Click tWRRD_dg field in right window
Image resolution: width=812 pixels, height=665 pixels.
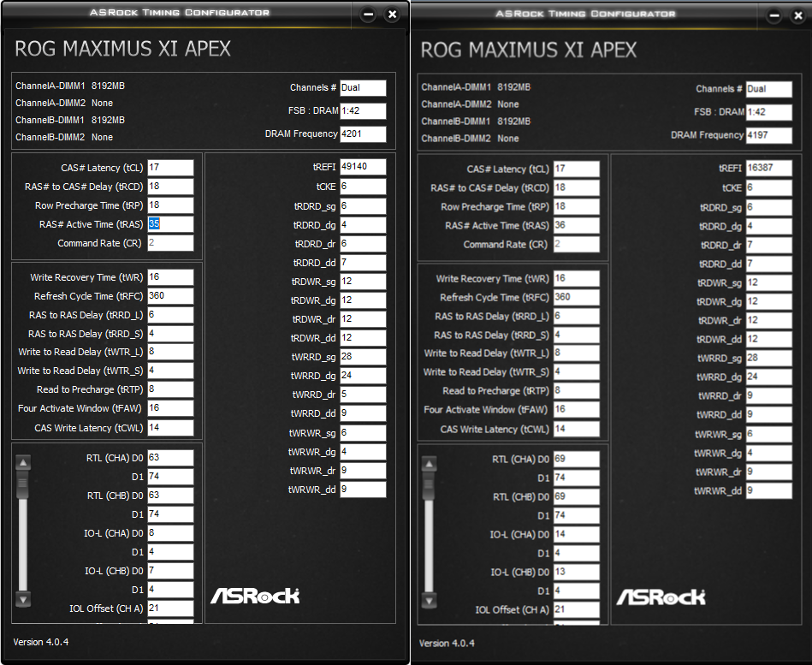(769, 377)
